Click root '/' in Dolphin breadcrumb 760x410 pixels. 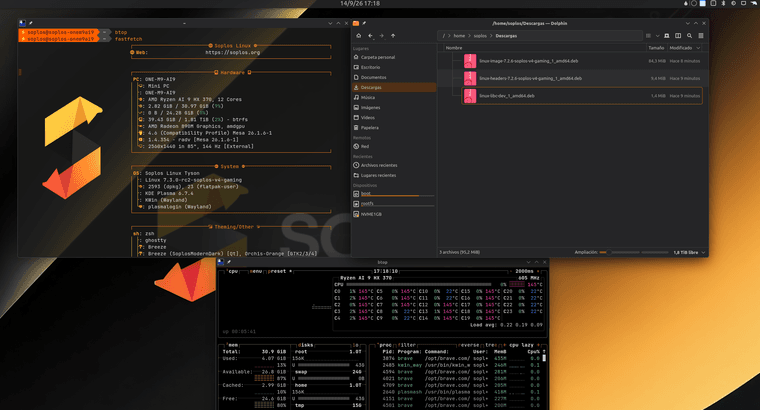(443, 36)
